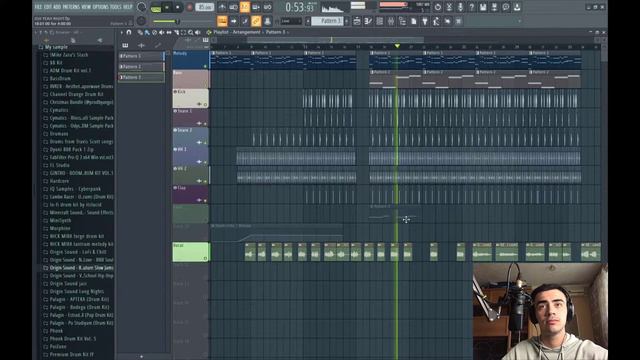The width and height of the screenshot is (640, 360).
Task: Open Playlist options menu arrow
Action: pyautogui.click(x=122, y=32)
